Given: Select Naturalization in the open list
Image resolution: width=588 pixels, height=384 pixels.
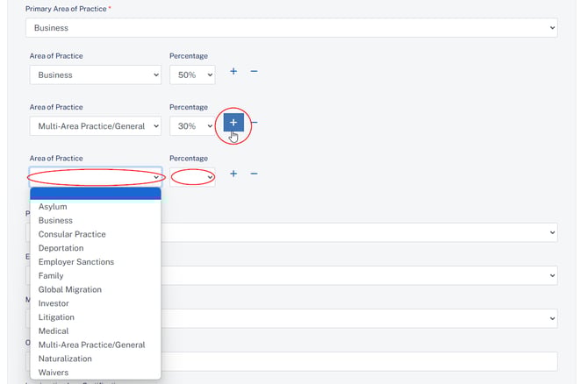Looking at the screenshot, I should pos(65,359).
